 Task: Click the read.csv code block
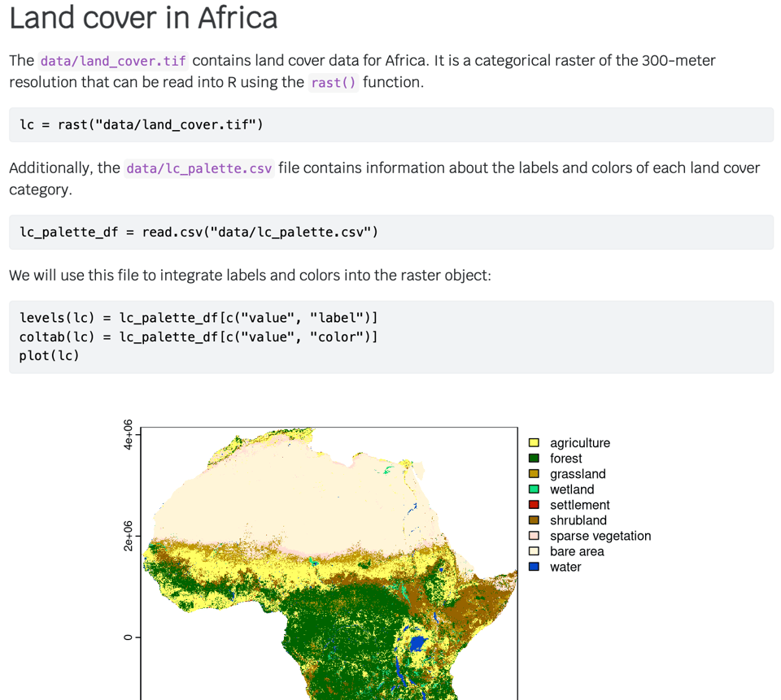[199, 233]
